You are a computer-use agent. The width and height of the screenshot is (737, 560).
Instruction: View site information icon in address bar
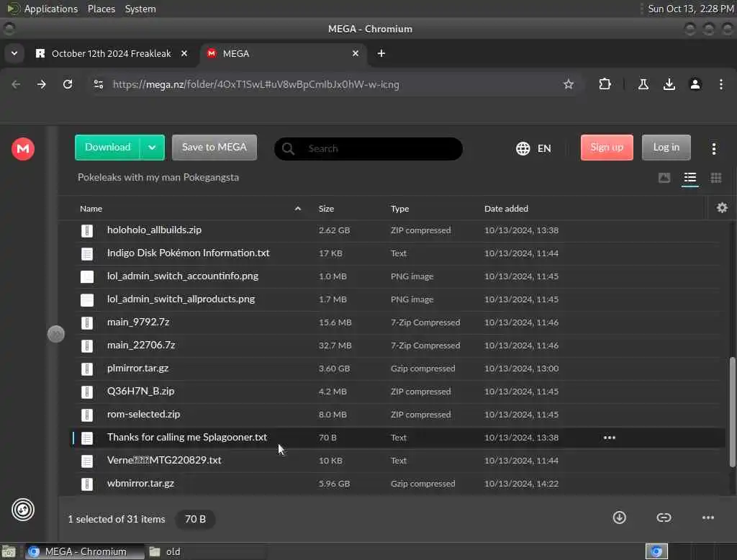coord(98,85)
